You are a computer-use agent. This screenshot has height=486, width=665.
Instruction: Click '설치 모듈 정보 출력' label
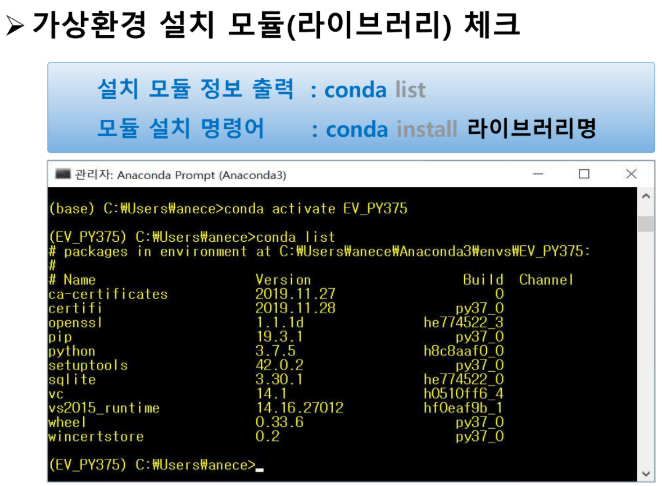[196, 89]
